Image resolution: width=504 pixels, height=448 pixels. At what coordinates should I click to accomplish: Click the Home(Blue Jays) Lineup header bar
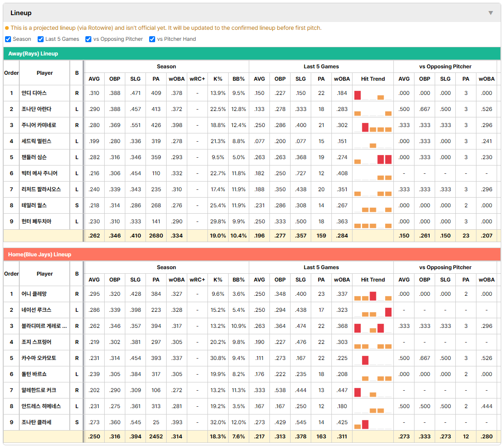[252, 254]
